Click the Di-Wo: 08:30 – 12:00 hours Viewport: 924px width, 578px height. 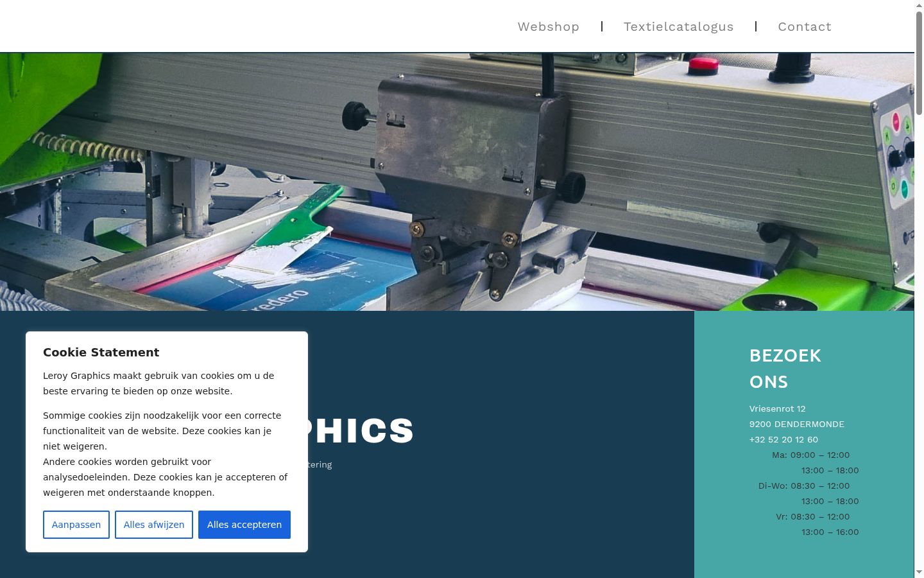[804, 486]
